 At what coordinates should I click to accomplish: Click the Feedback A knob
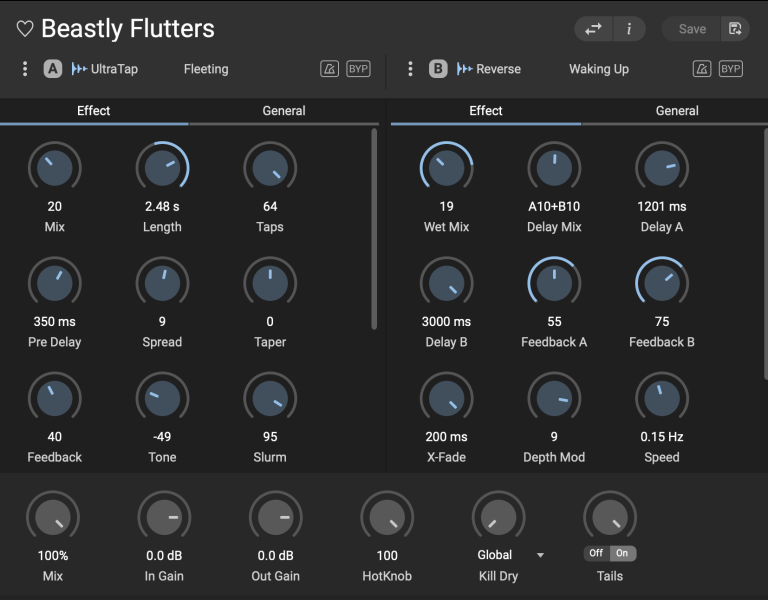[554, 283]
